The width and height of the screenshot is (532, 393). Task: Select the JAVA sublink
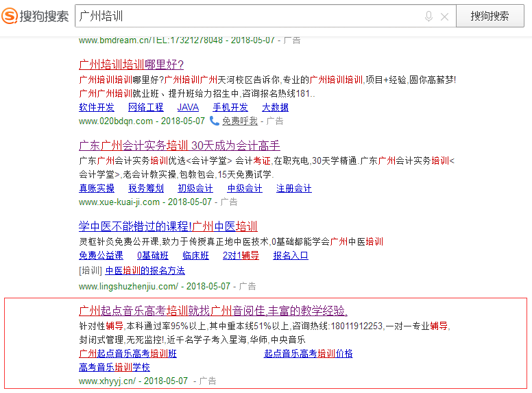188,107
